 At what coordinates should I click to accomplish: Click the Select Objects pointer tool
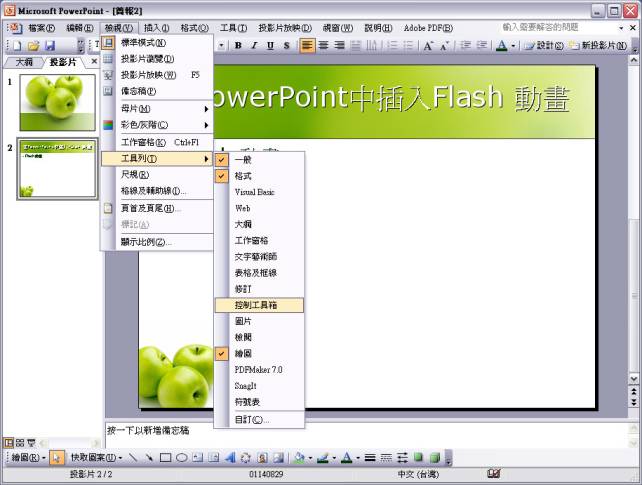(57, 458)
